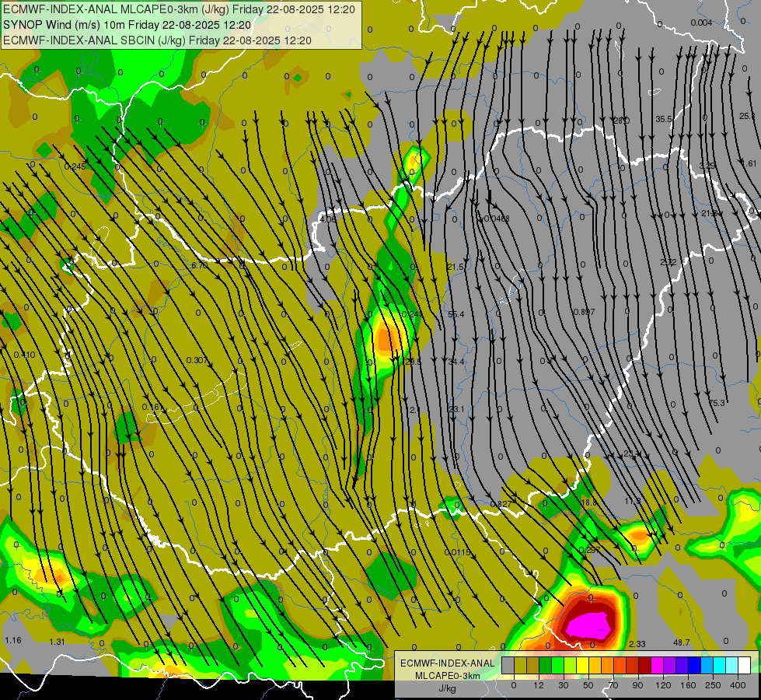Click the map value 18.8
Image resolution: width=761 pixels, height=700 pixels.
(x=588, y=502)
